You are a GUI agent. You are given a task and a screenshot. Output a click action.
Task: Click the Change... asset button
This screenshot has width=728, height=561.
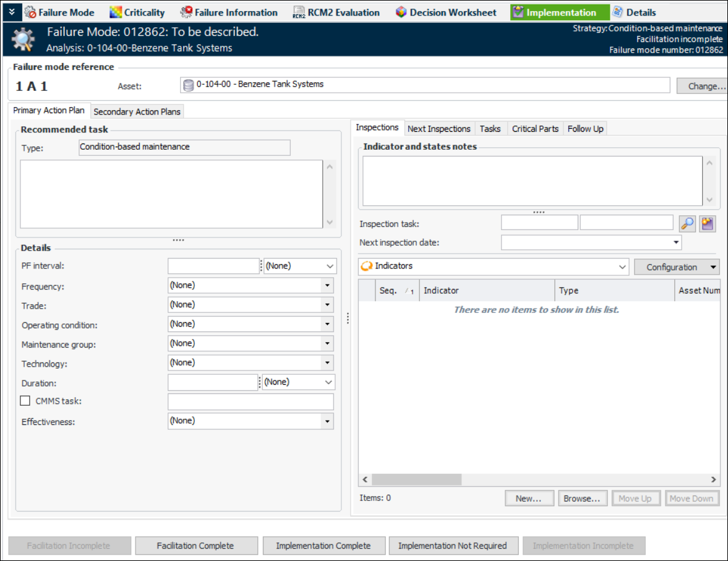(x=701, y=86)
